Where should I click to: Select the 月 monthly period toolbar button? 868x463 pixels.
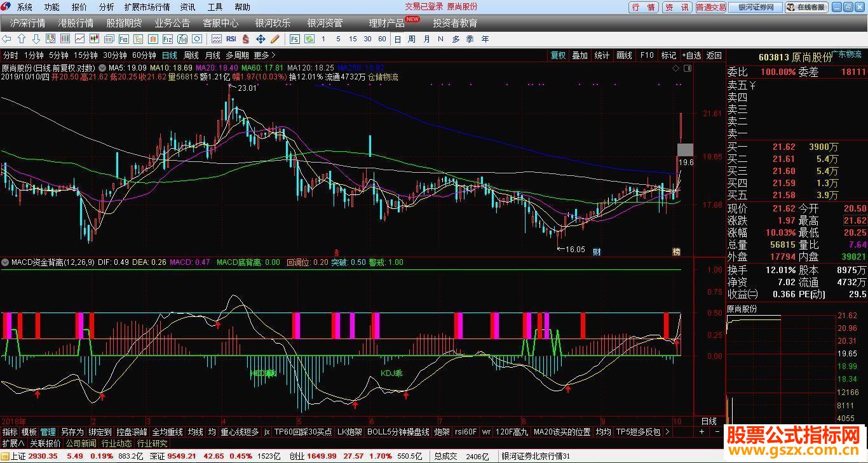[x=426, y=39]
